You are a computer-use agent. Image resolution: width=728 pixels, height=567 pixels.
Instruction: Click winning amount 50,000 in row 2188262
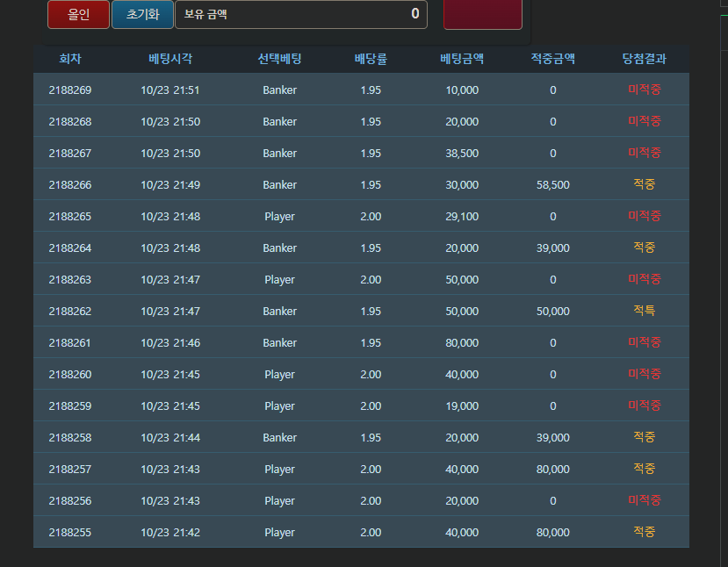point(553,311)
